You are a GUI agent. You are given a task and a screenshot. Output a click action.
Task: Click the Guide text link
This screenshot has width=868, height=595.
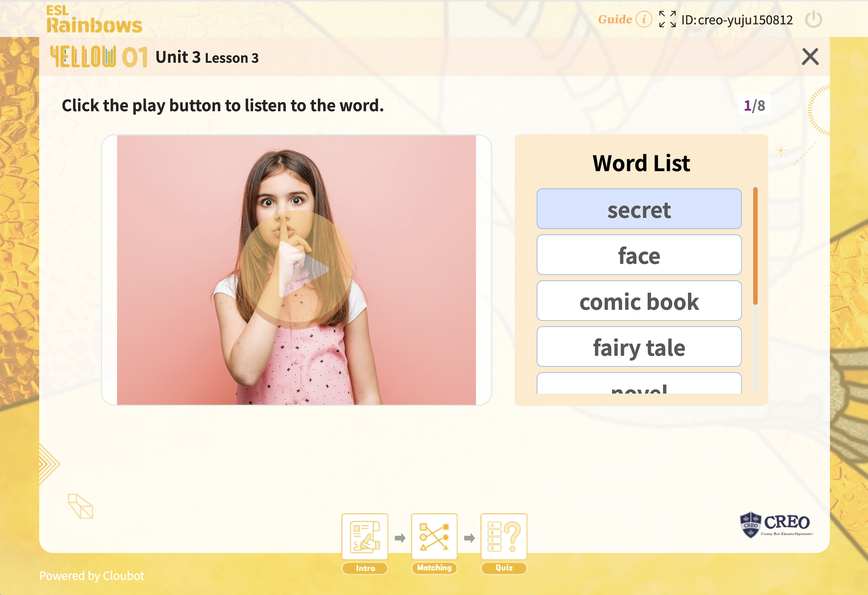click(x=615, y=19)
